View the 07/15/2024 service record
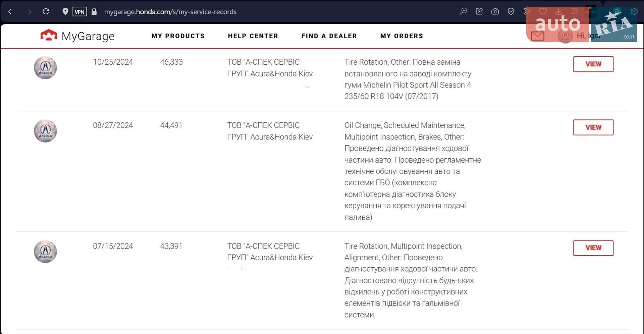The width and height of the screenshot is (644, 334). coord(593,248)
